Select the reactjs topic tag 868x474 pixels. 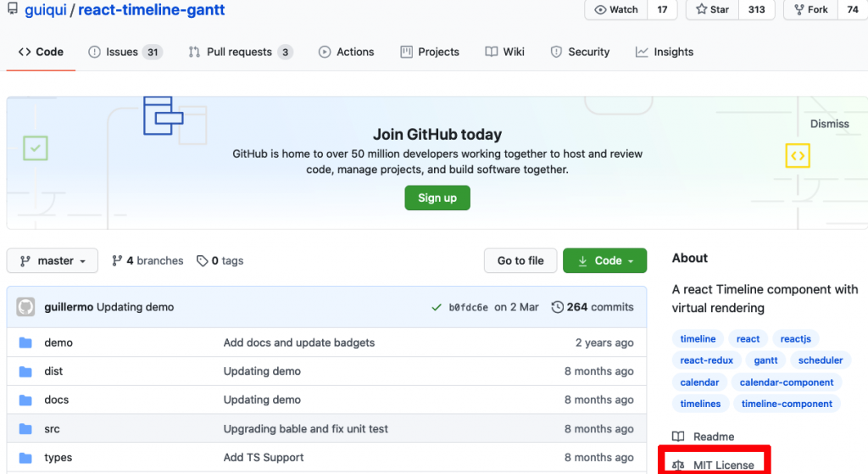(795, 339)
